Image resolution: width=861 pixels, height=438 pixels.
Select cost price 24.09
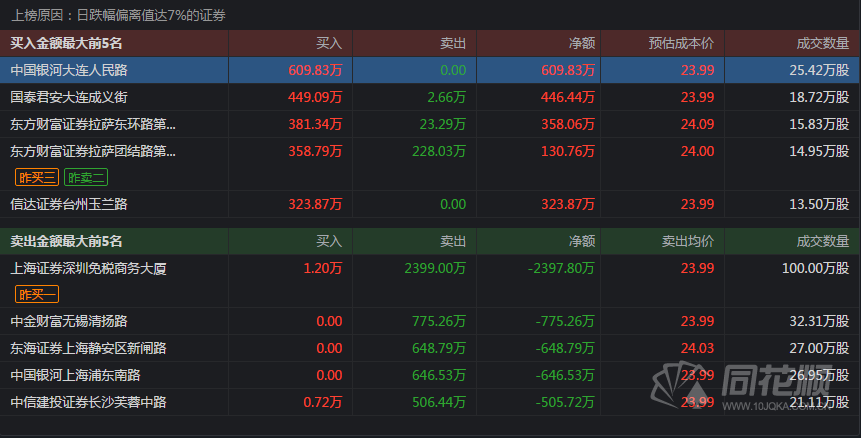(x=697, y=125)
